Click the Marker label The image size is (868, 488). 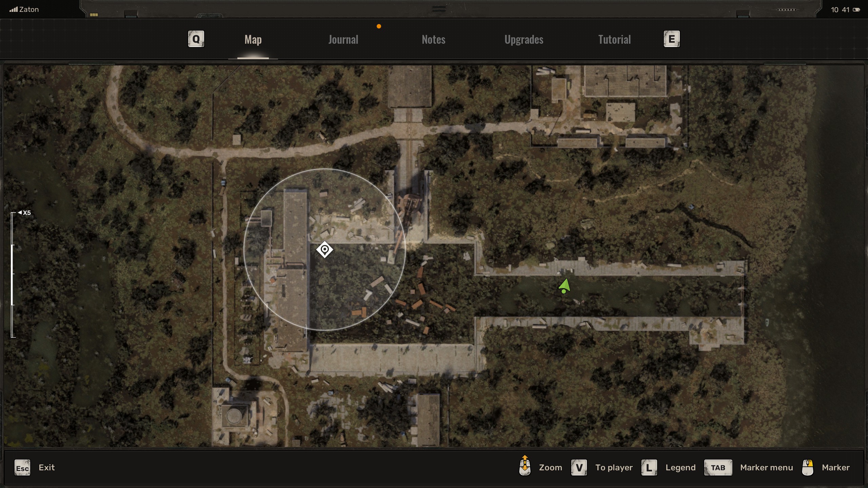(836, 468)
